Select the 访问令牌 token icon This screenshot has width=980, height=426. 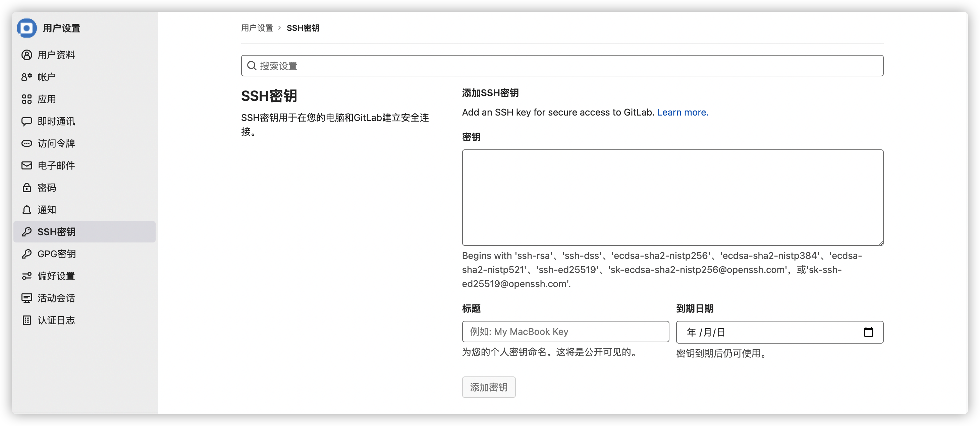26,143
